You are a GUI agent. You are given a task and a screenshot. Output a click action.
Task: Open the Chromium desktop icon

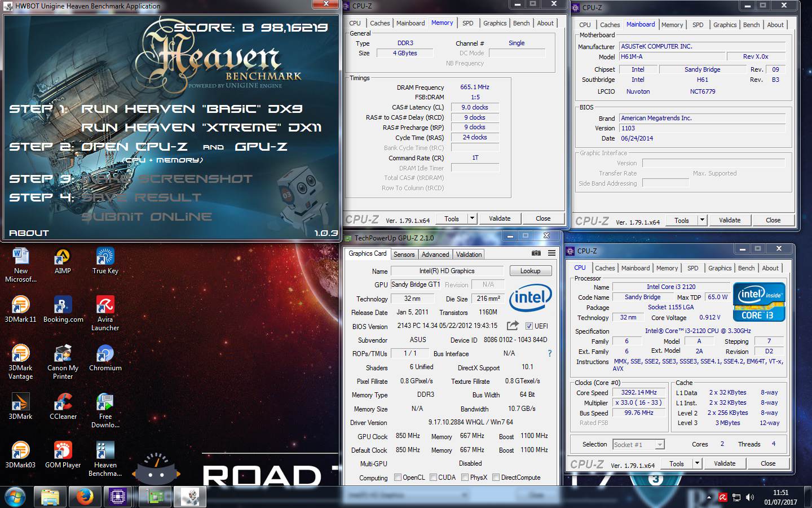tap(105, 358)
